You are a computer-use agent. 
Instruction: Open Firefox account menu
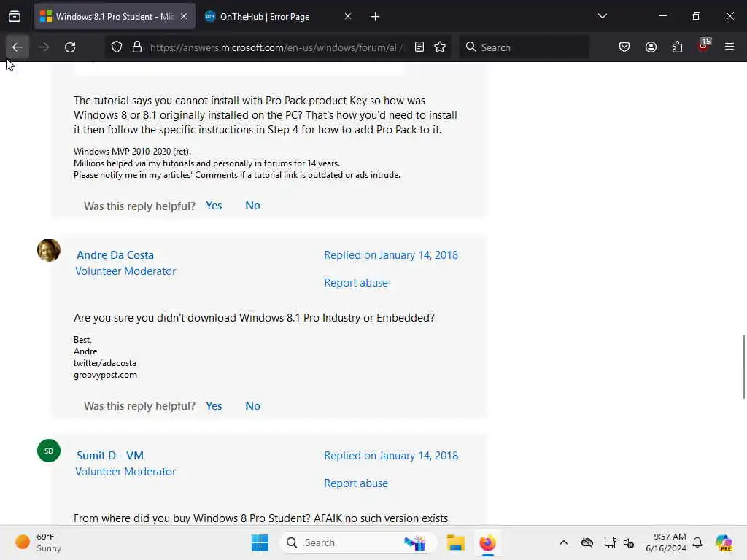coord(651,47)
